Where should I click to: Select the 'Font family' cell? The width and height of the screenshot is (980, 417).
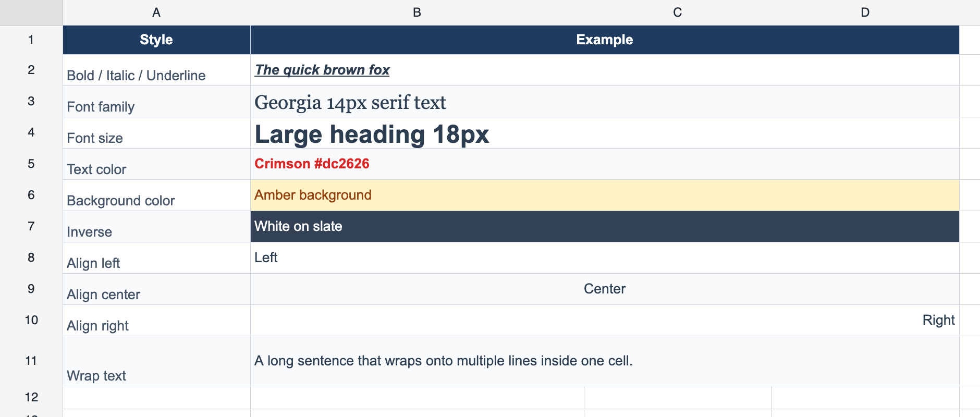click(x=156, y=101)
